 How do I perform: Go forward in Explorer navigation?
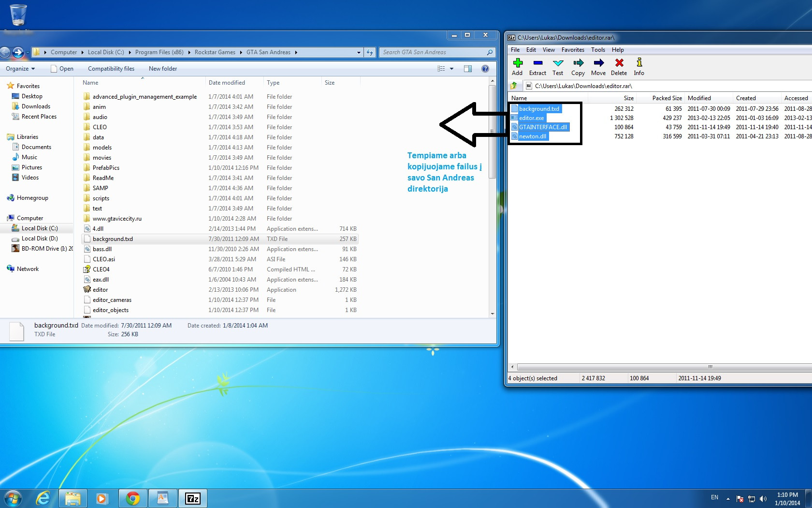pyautogui.click(x=18, y=52)
